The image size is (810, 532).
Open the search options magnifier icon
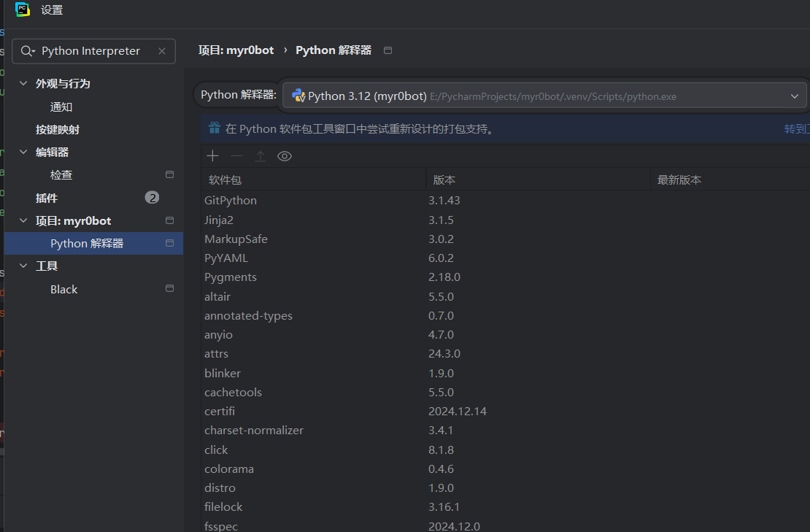(x=28, y=51)
